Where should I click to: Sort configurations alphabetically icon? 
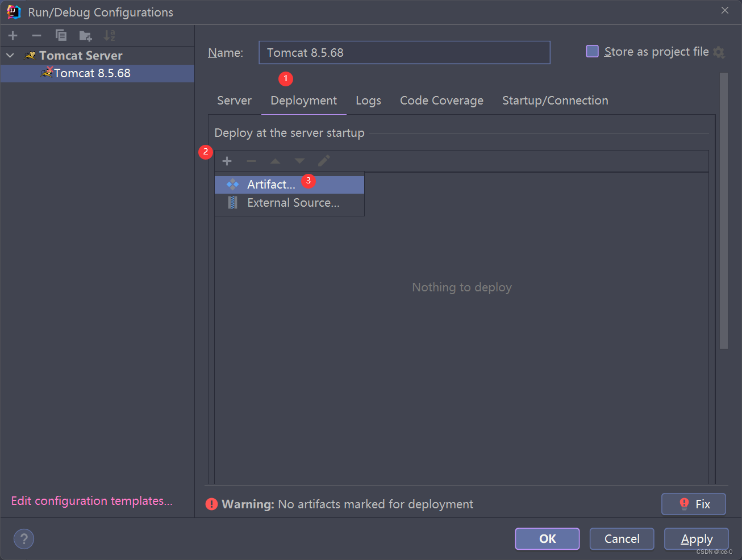tap(109, 36)
